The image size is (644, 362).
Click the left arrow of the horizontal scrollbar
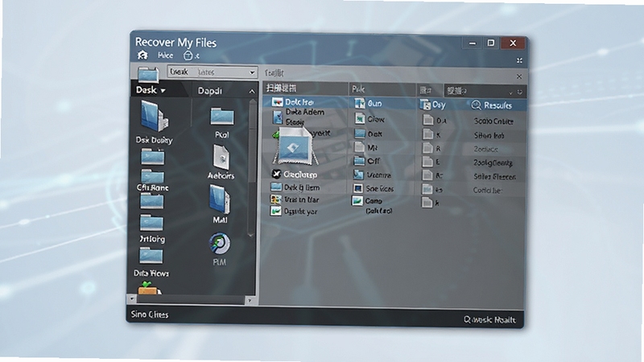coord(131,299)
